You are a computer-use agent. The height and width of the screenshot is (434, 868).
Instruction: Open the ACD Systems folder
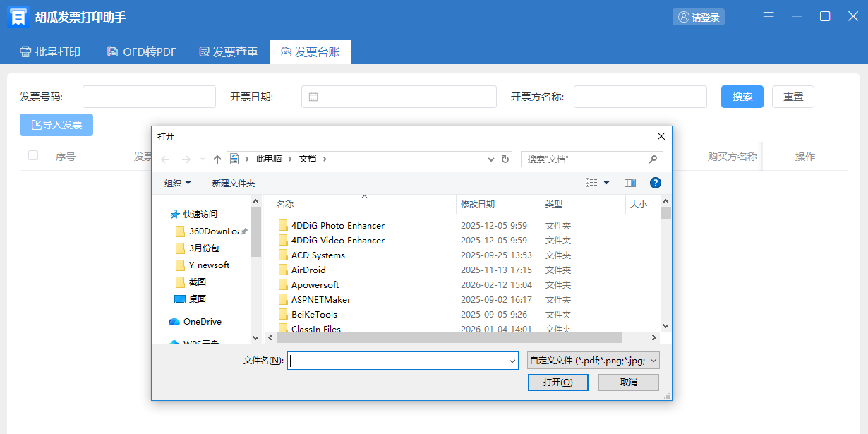click(x=318, y=255)
